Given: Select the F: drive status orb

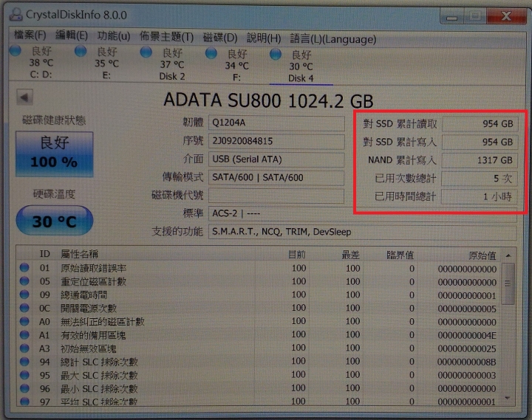Looking at the screenshot, I should tap(211, 53).
